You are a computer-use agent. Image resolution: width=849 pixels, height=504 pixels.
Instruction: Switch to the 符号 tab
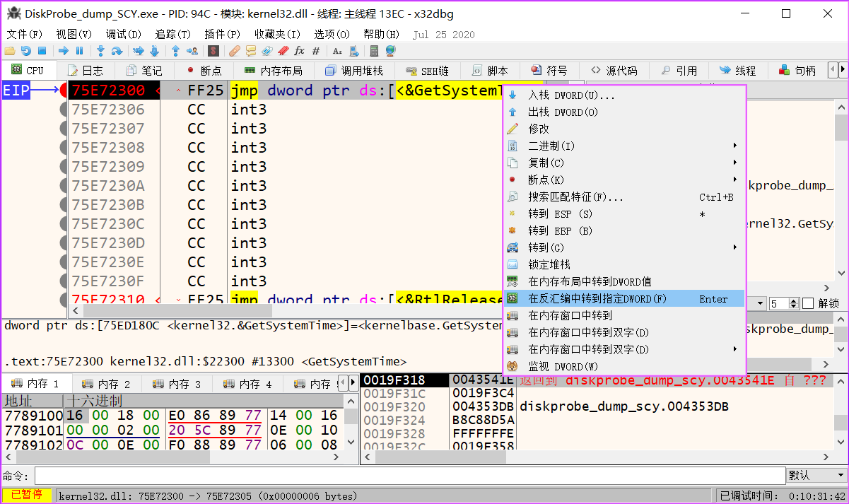[x=549, y=71]
